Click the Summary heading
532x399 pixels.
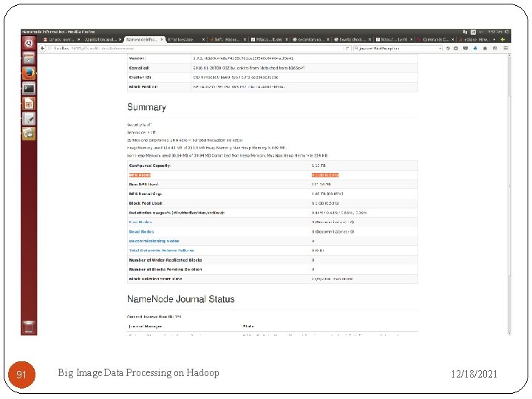click(x=146, y=107)
